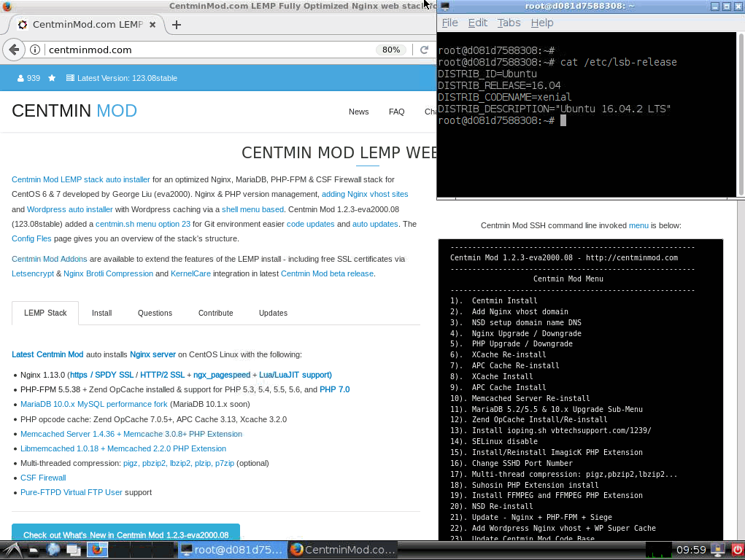Click the auto updates link

click(375, 224)
